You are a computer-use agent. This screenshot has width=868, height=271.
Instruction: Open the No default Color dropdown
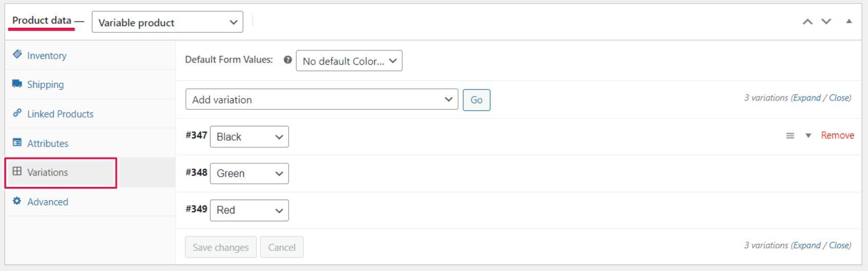(349, 61)
